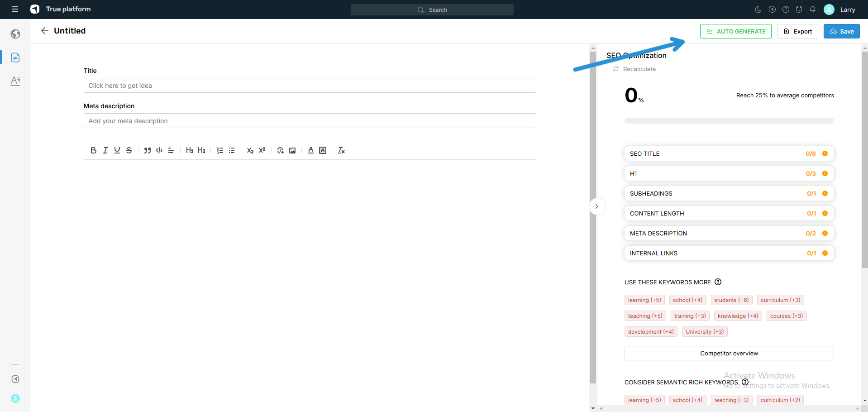Open the document page in sidebar
The height and width of the screenshot is (412, 868).
click(15, 57)
